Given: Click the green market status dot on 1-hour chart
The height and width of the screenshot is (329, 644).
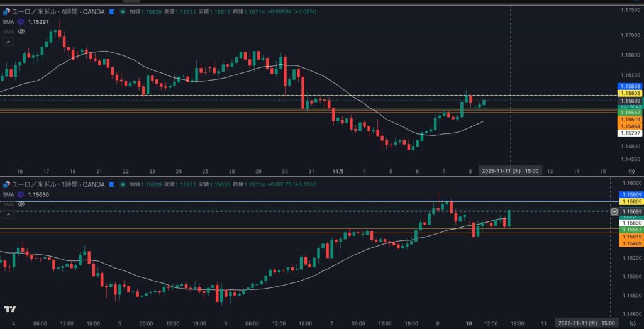Looking at the screenshot, I should 123,184.
